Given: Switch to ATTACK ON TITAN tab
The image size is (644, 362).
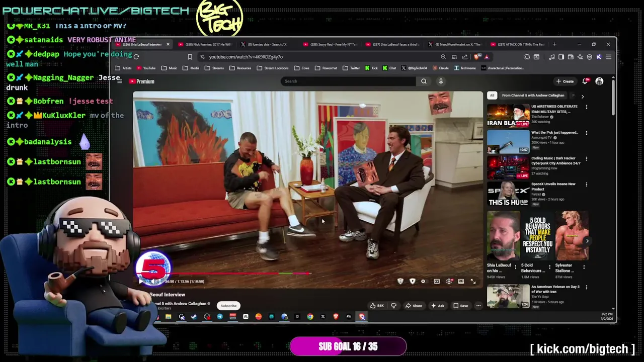Looking at the screenshot, I should tap(517, 44).
